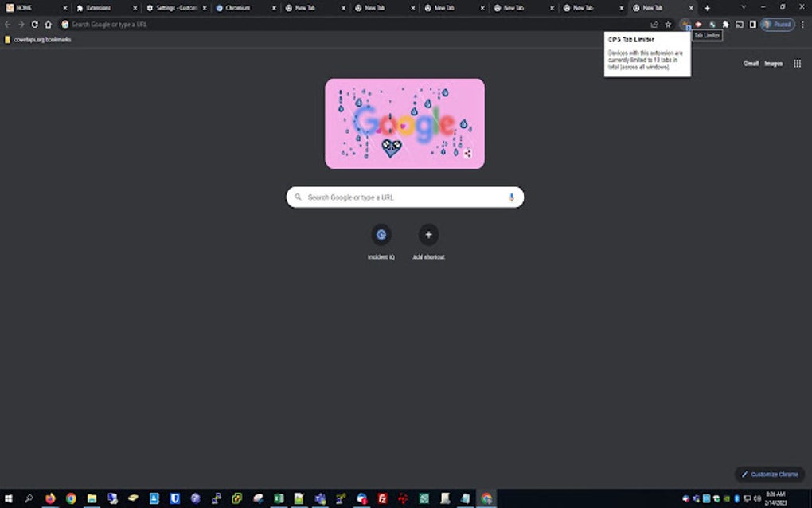Click the voice search microphone icon

[x=511, y=197]
